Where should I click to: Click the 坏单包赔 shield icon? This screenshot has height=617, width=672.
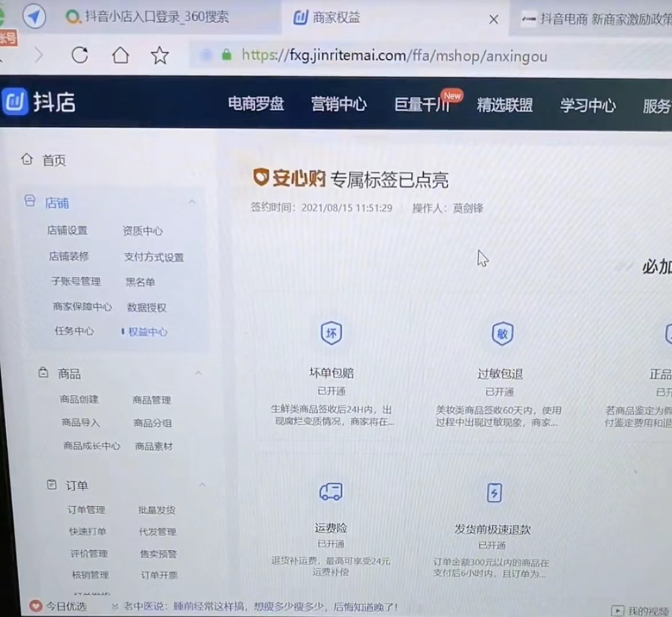(x=331, y=333)
